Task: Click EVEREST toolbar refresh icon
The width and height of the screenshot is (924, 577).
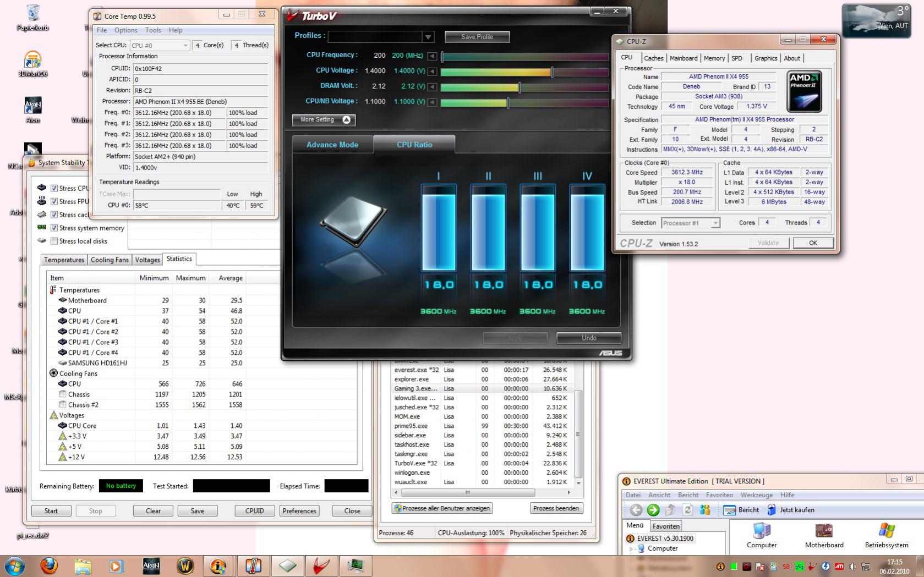Action: point(687,510)
